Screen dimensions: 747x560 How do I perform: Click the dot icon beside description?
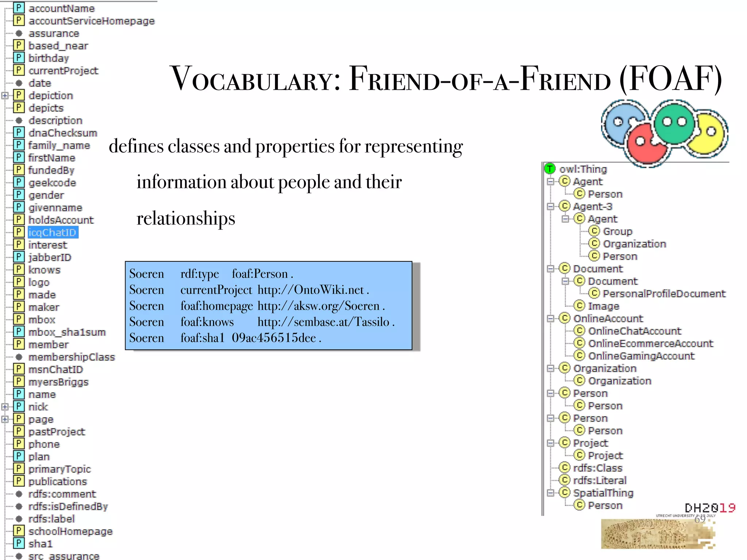[x=19, y=120]
